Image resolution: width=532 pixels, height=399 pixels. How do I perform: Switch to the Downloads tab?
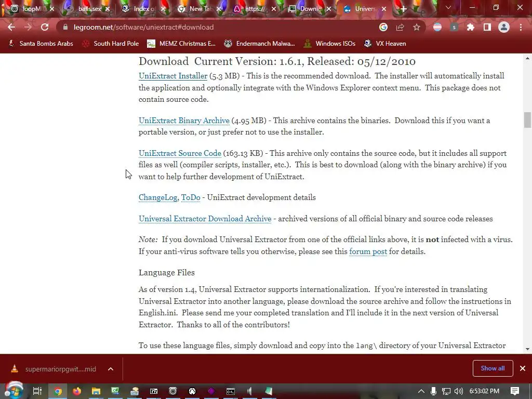[x=309, y=9]
